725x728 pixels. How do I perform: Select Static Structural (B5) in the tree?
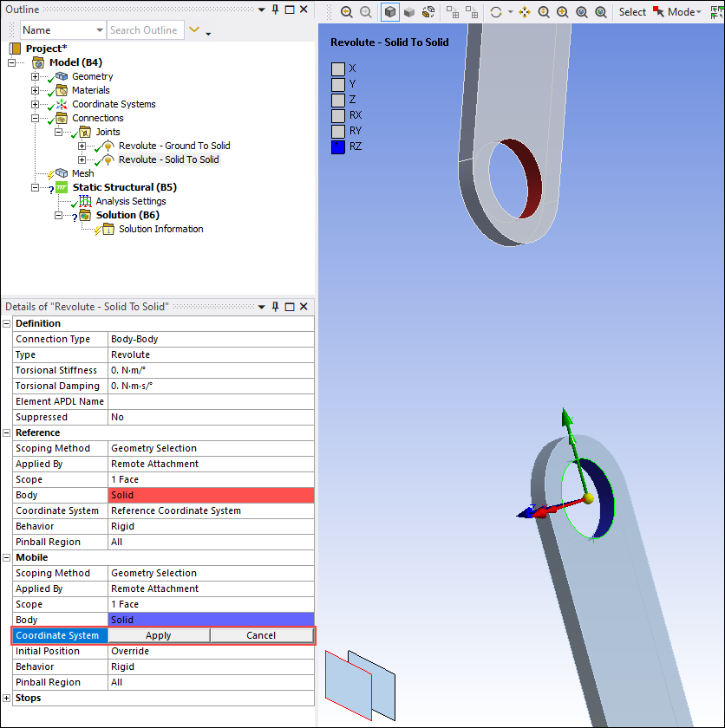click(x=125, y=187)
